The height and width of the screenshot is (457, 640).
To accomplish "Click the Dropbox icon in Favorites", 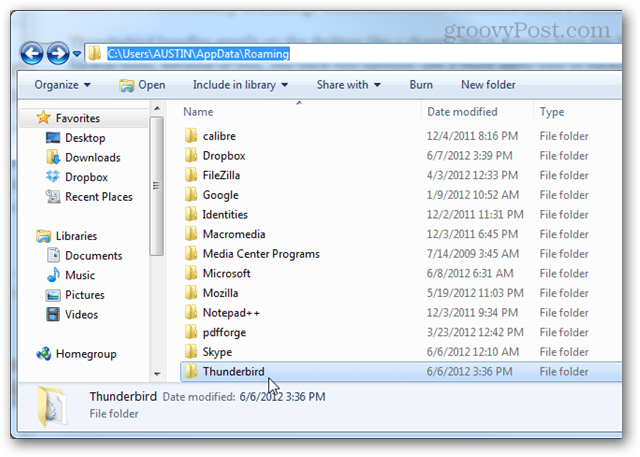I will coord(53,177).
